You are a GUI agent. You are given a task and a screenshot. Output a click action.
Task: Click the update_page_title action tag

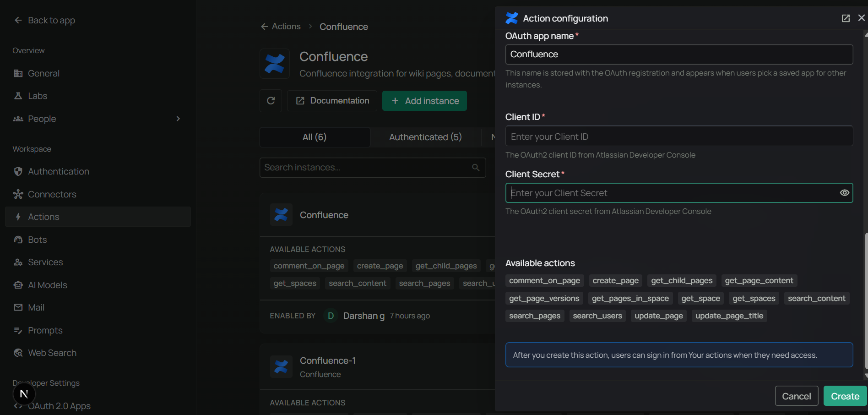729,316
